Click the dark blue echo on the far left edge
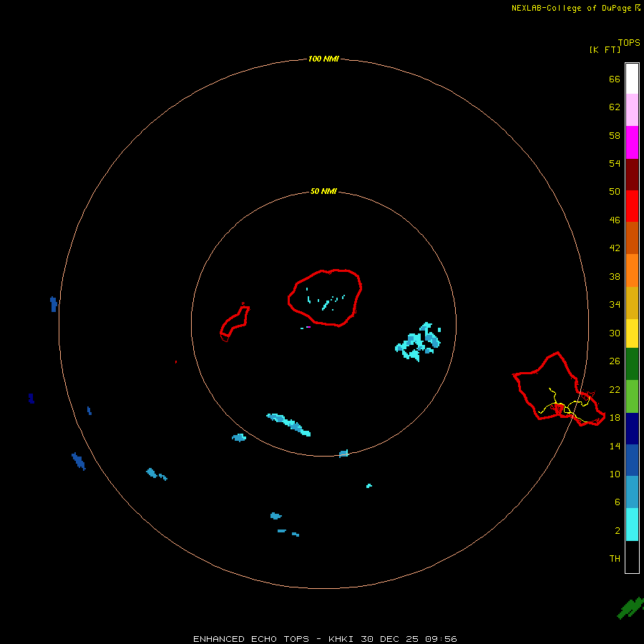The width and height of the screenshot is (644, 644). coord(31,398)
